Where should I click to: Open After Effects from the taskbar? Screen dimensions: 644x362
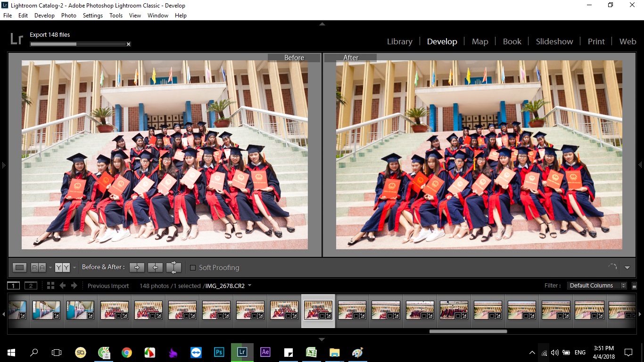[265, 352]
